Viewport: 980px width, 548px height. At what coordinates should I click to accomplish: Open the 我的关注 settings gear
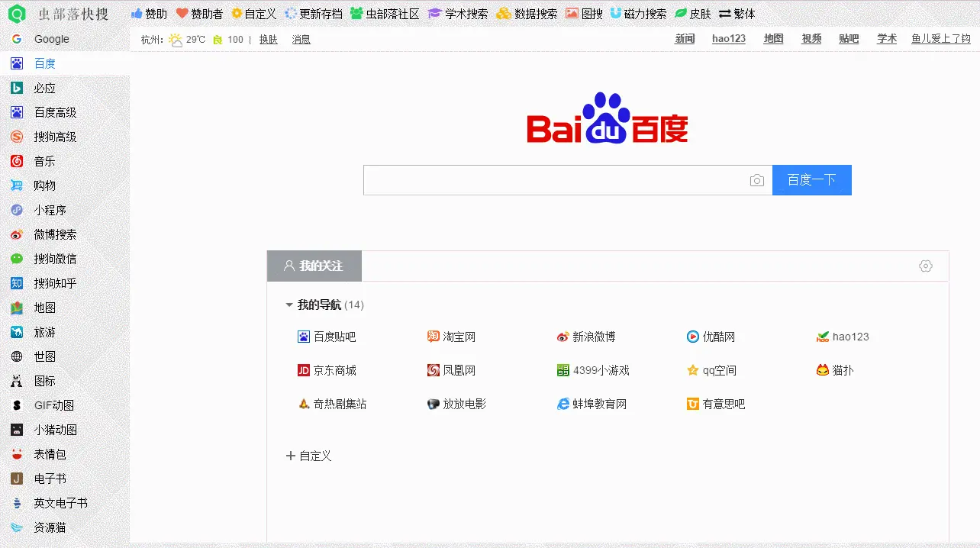[926, 266]
